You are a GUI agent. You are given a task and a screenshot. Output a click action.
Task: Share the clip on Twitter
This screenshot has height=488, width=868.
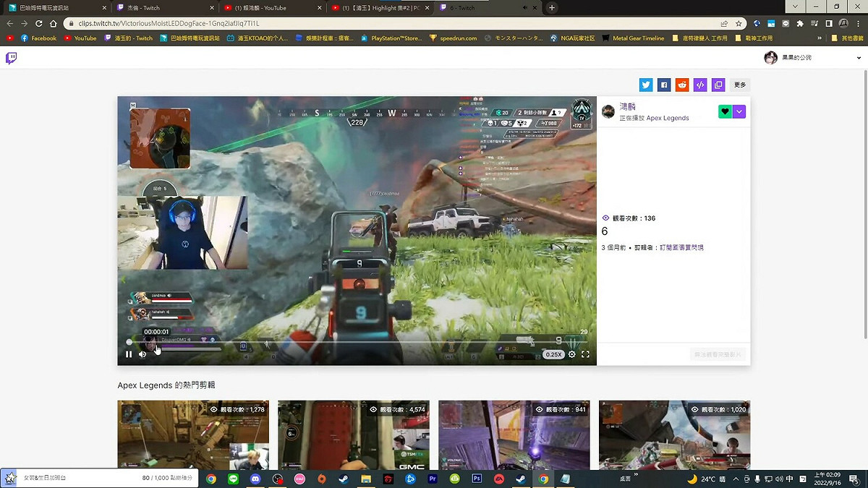[x=646, y=85]
